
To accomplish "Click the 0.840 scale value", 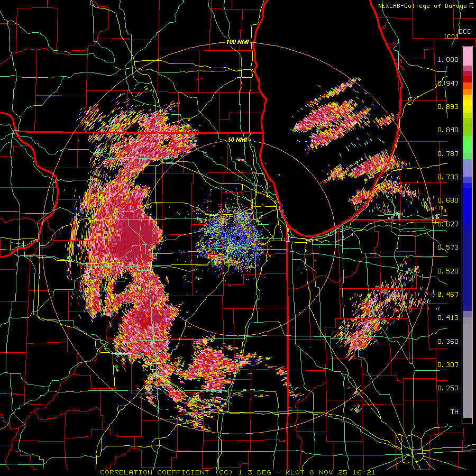I will point(448,130).
